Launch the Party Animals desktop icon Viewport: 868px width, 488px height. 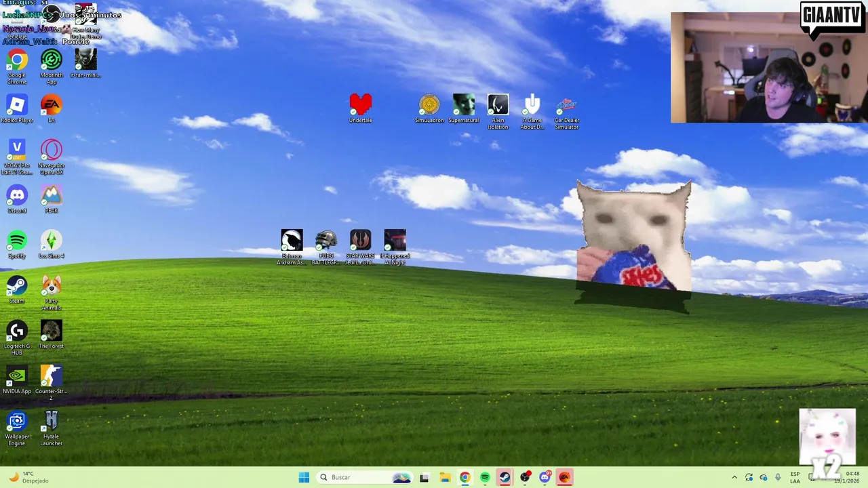pyautogui.click(x=52, y=293)
